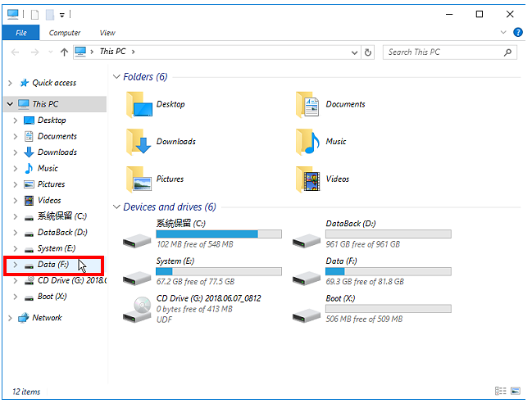The image size is (532, 404).
Task: Select Music in the navigation tree
Action: pyautogui.click(x=48, y=168)
